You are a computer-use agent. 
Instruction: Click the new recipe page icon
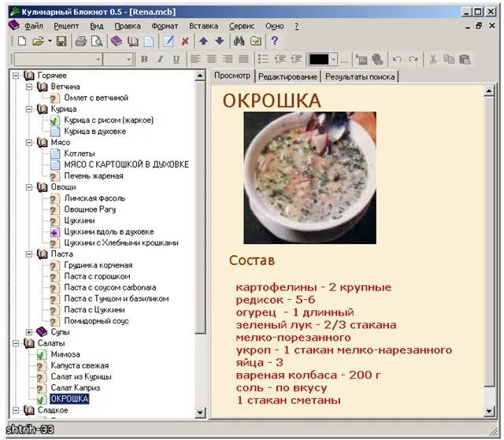[149, 41]
